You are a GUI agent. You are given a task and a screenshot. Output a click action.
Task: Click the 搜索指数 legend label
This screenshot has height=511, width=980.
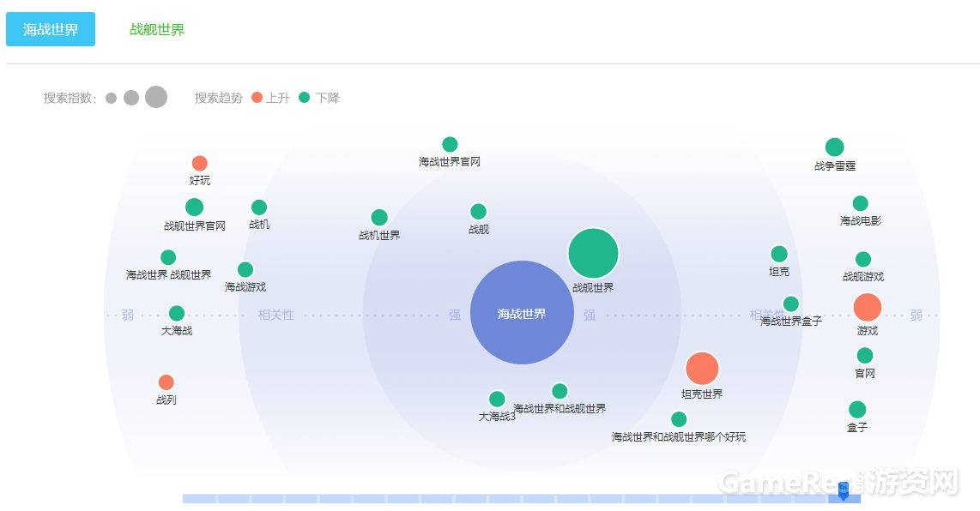coord(70,98)
